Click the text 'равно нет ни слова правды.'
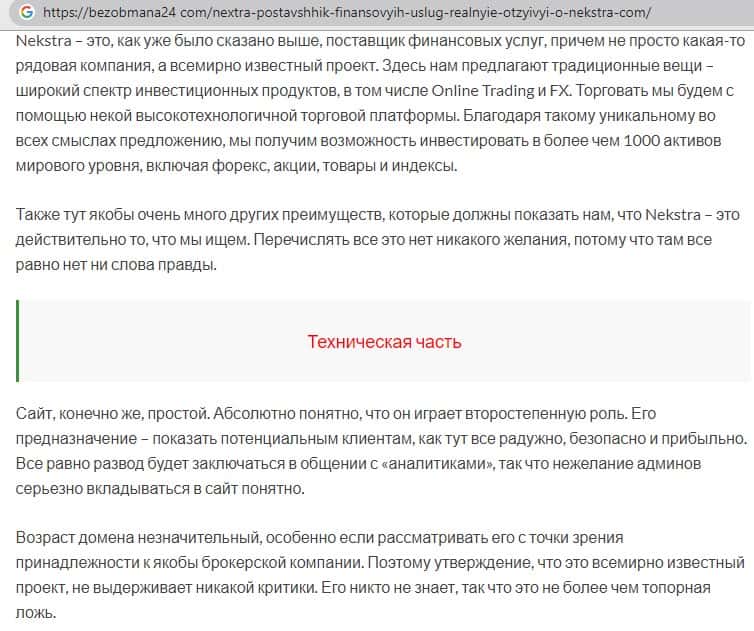This screenshot has width=754, height=631. coord(116,265)
